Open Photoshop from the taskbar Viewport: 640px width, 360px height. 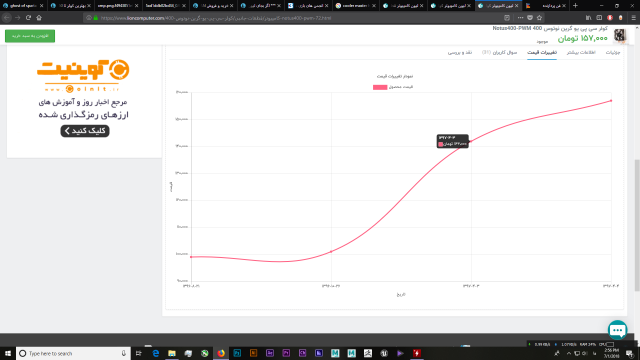point(237,353)
